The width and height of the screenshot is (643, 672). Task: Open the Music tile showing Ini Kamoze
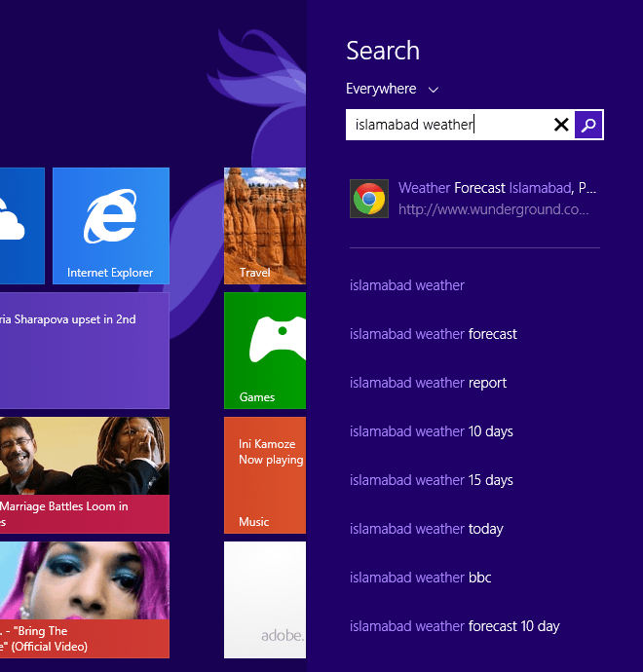pyautogui.click(x=265, y=475)
